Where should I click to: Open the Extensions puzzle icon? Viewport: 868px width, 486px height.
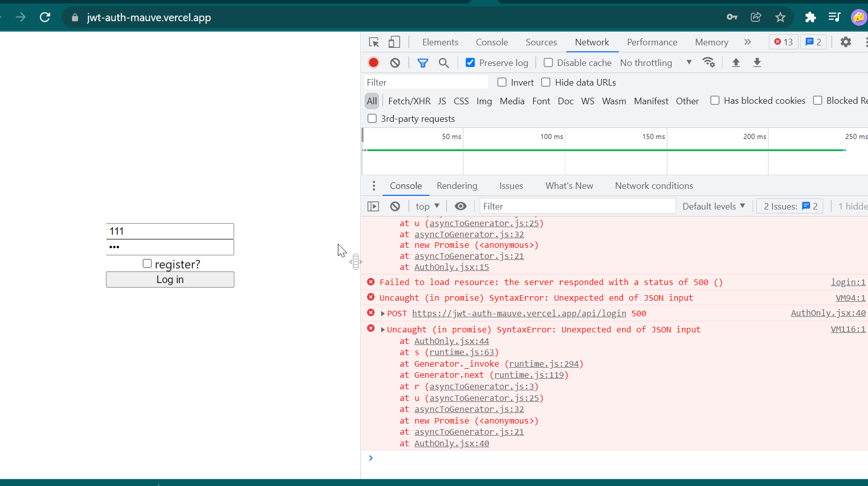(x=810, y=17)
